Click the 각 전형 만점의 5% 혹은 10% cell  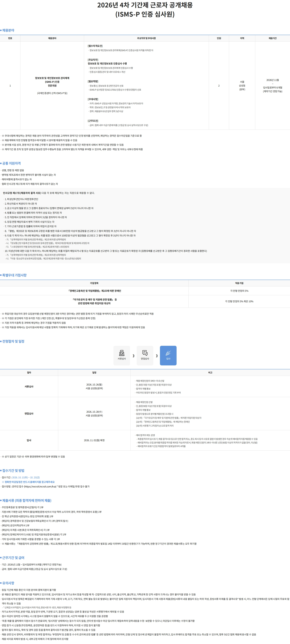(239, 301)
